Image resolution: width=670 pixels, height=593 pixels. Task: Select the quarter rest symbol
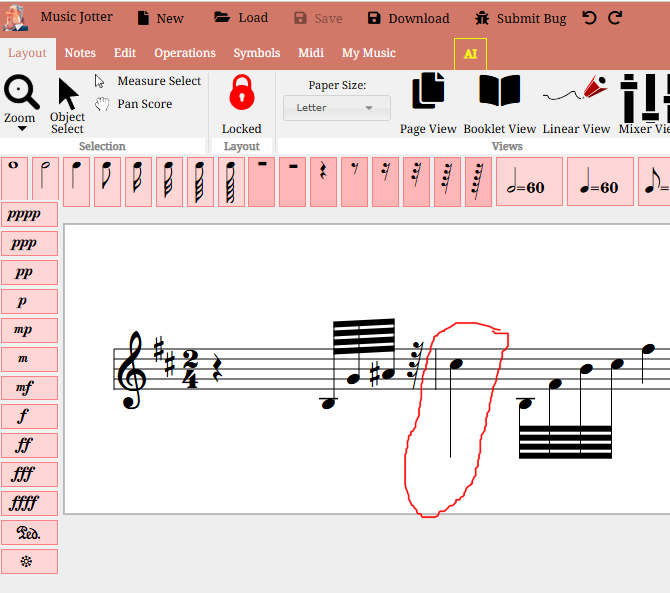coord(323,181)
